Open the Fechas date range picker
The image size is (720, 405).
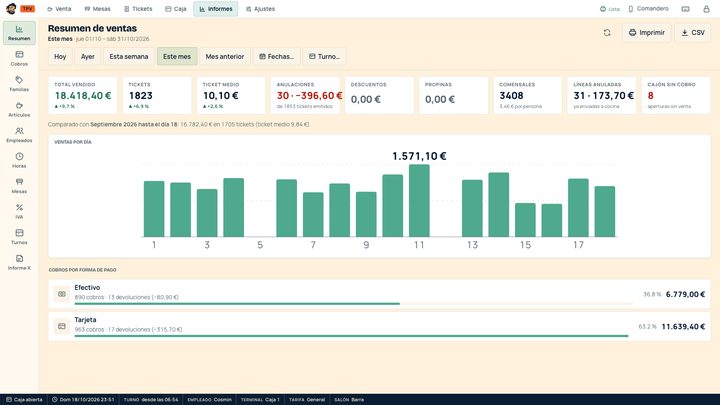(276, 56)
